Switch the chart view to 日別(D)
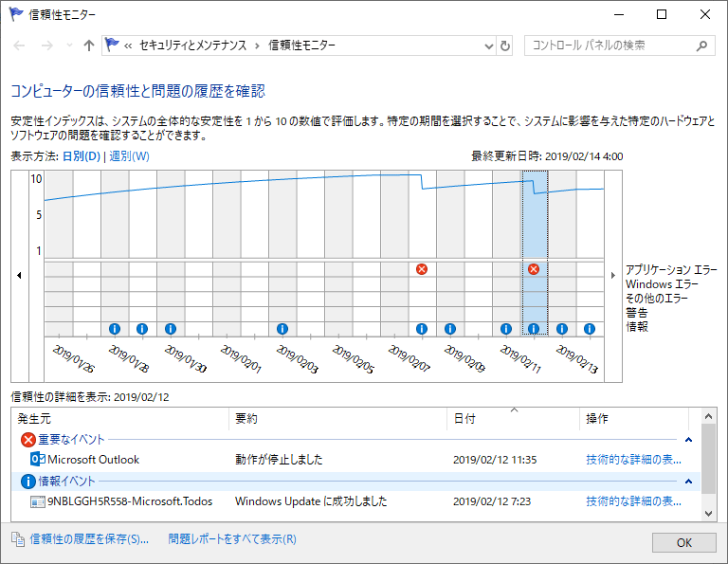Viewport: 728px width, 564px height. (x=82, y=156)
